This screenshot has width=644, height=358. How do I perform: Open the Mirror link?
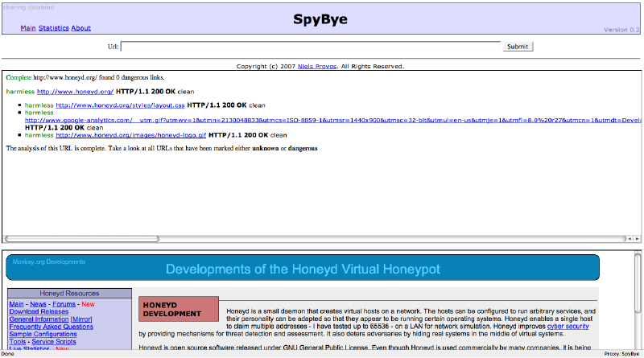pos(84,319)
